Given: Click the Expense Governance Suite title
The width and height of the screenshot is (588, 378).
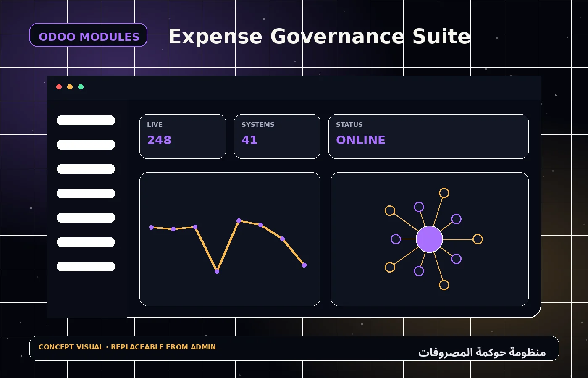Looking at the screenshot, I should [319, 37].
